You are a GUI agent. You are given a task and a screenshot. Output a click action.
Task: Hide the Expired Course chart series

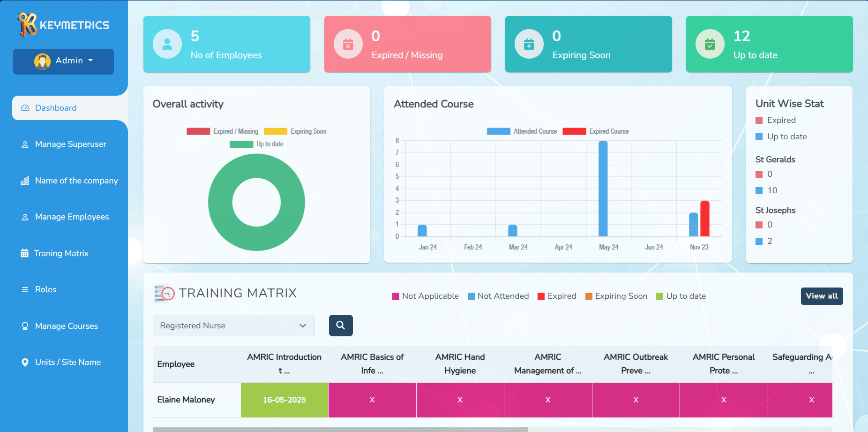(596, 131)
